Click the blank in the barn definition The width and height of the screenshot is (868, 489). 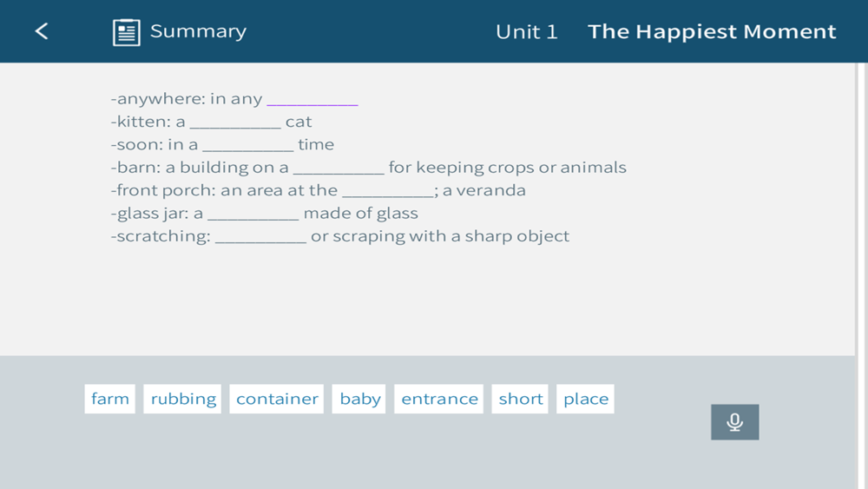click(x=339, y=169)
